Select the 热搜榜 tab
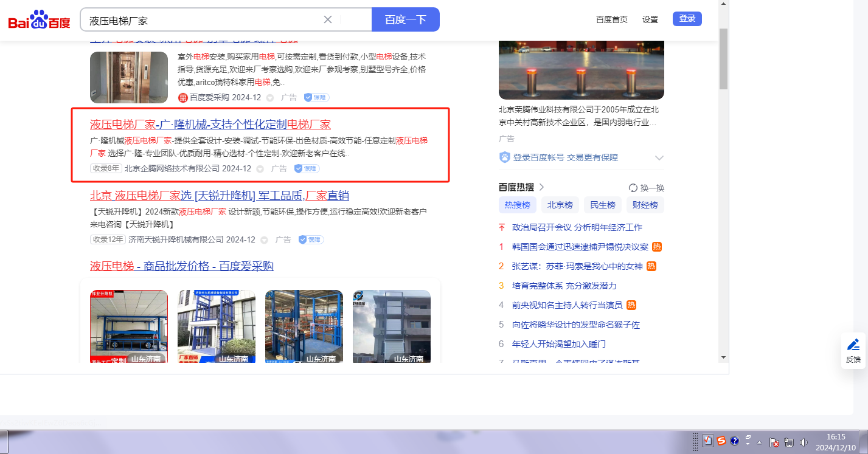 (x=518, y=205)
